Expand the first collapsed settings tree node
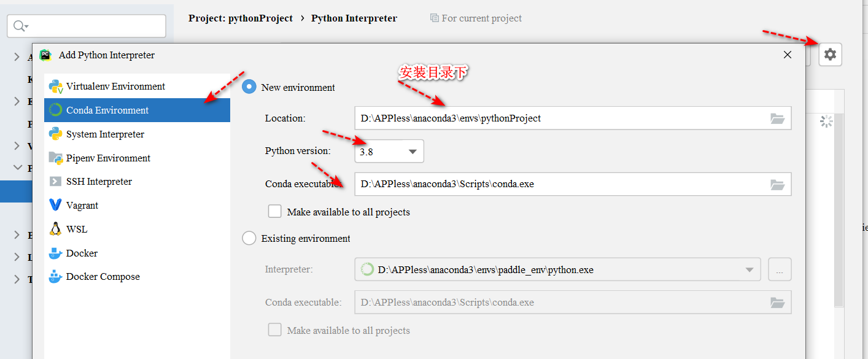 [x=17, y=57]
